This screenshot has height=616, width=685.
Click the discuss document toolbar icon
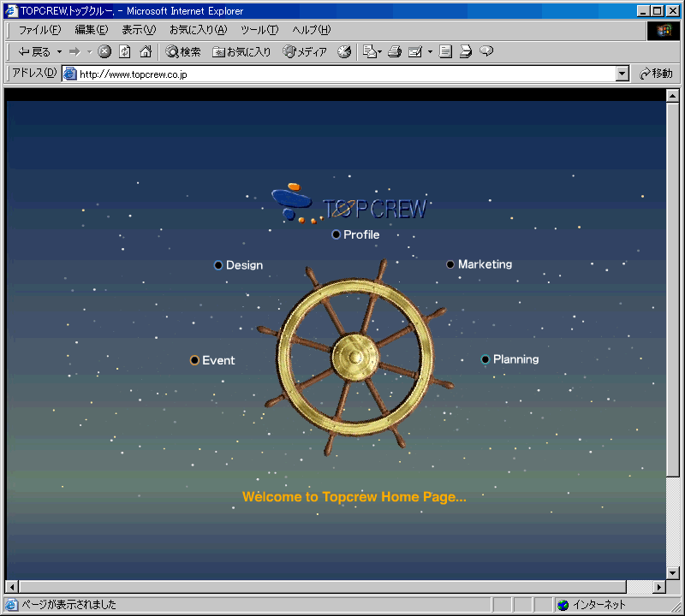point(445,51)
